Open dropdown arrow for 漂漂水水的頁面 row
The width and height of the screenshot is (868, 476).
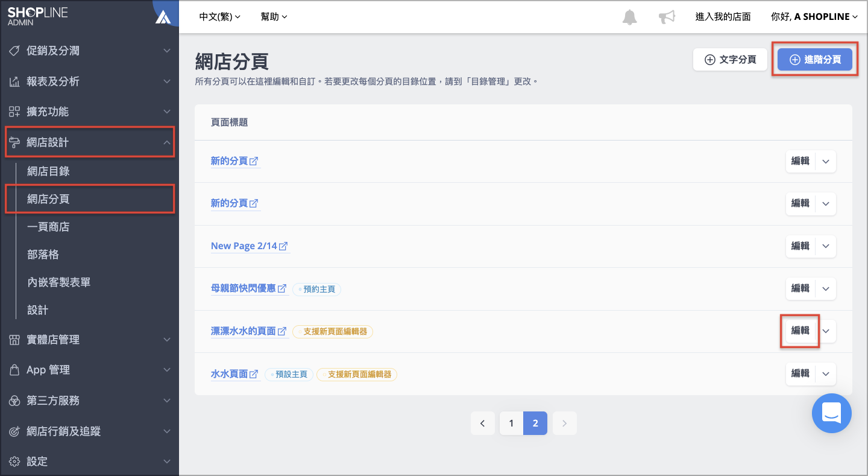click(x=826, y=331)
